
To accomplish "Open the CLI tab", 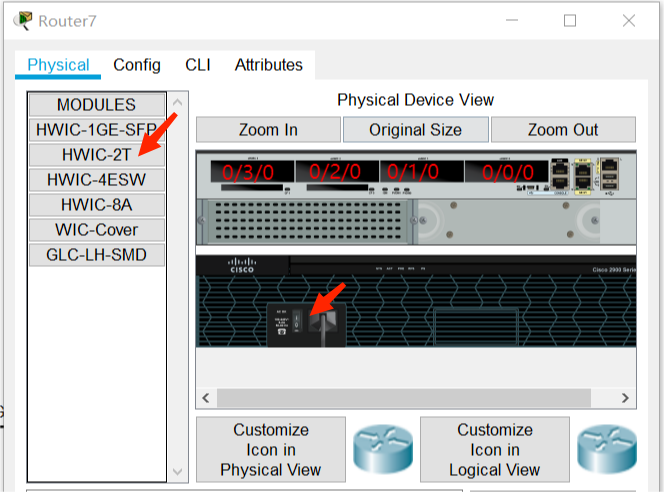I will click(198, 65).
